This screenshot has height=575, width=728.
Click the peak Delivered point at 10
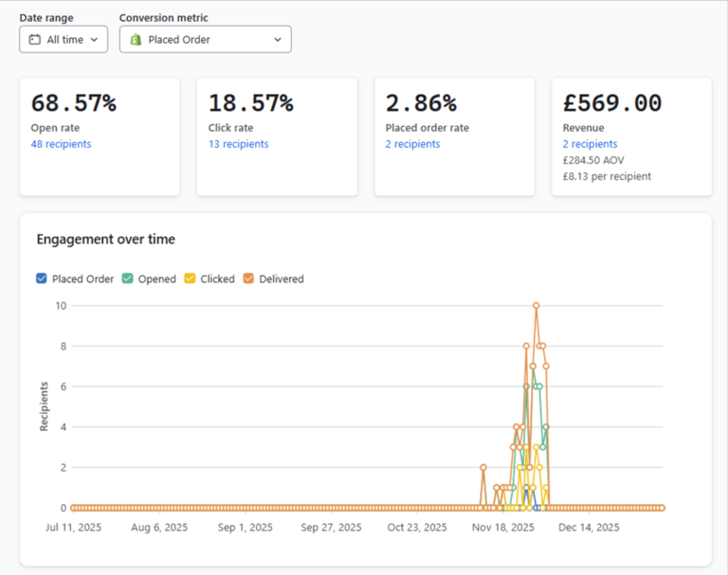(x=537, y=306)
